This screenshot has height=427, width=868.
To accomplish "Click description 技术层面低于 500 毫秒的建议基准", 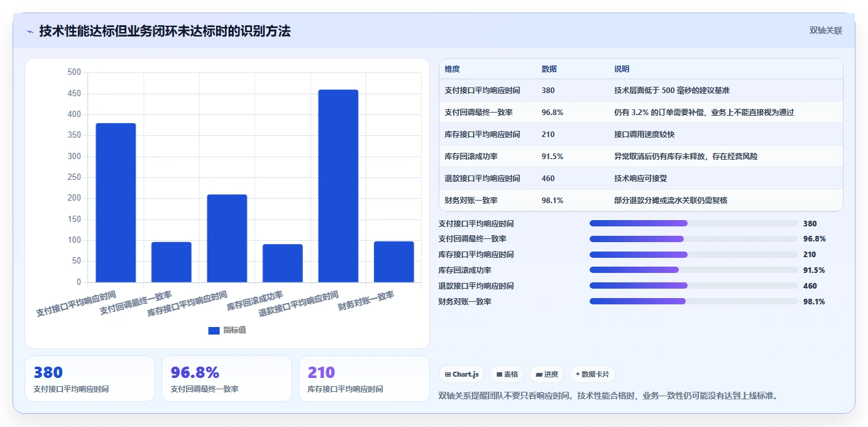I will tap(672, 91).
